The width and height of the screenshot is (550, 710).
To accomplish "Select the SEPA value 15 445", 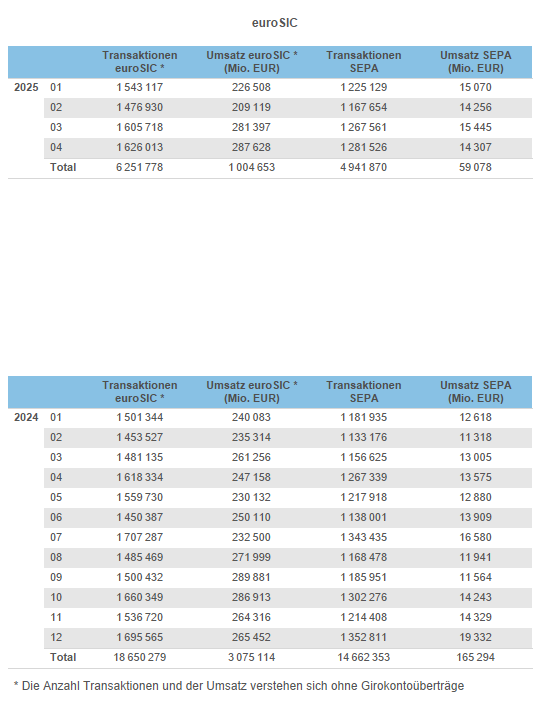I will (x=475, y=127).
